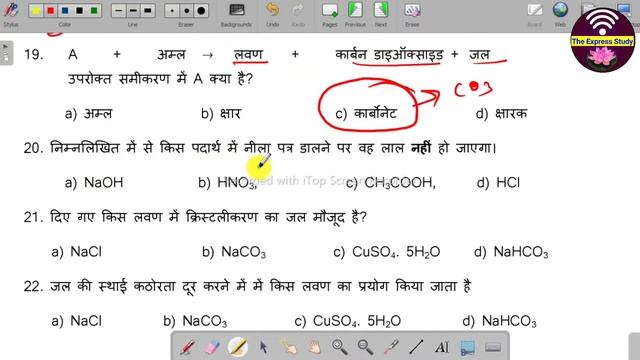The width and height of the screenshot is (640, 360).
Task: Select the straight Line drawing tool
Action: point(416,347)
